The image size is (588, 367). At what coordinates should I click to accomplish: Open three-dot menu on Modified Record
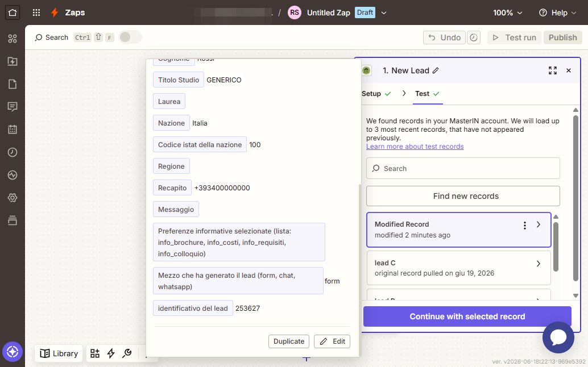[x=525, y=226]
